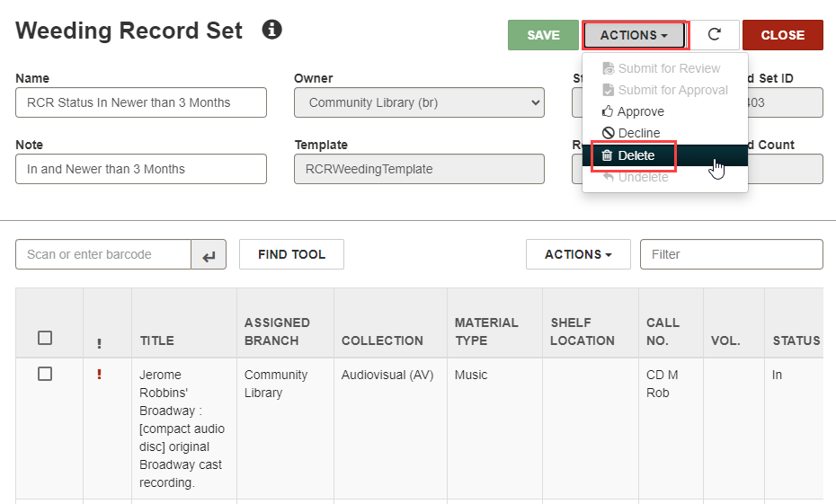Click the Decline circle-slash icon
The image size is (836, 504).
coord(609,133)
